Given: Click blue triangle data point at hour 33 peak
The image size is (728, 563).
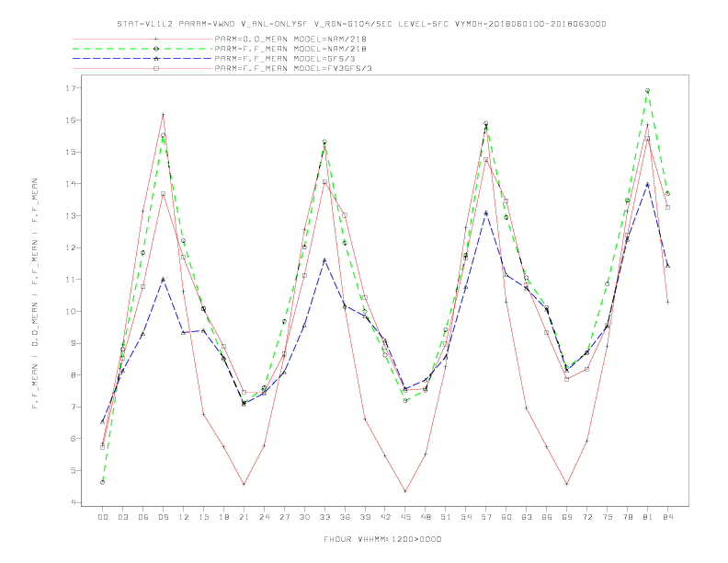Looking at the screenshot, I should [x=324, y=260].
